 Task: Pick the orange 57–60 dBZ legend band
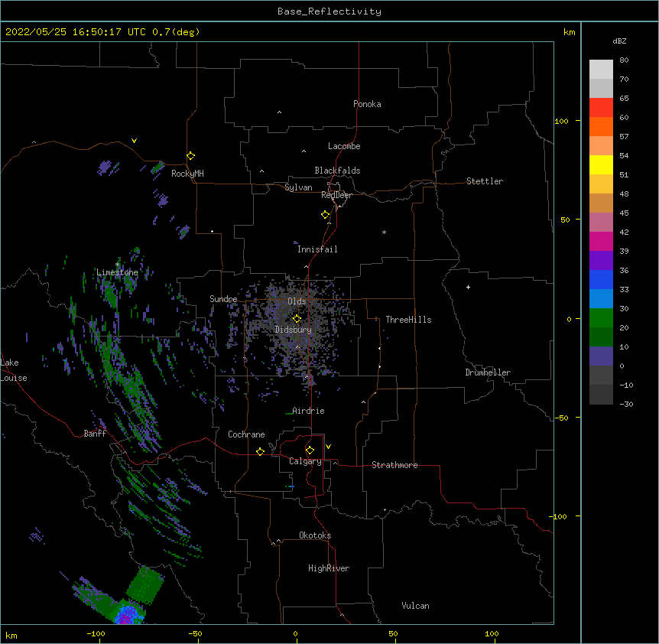click(601, 127)
